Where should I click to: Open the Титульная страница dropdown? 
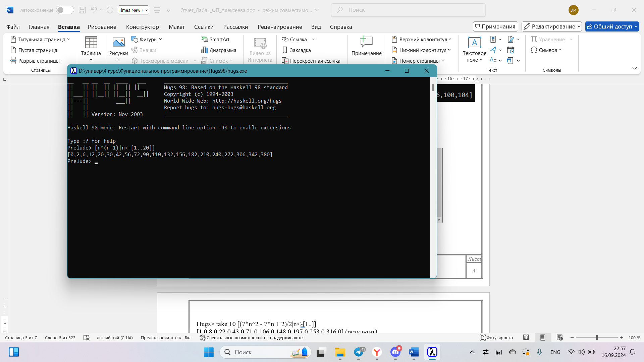(40, 39)
